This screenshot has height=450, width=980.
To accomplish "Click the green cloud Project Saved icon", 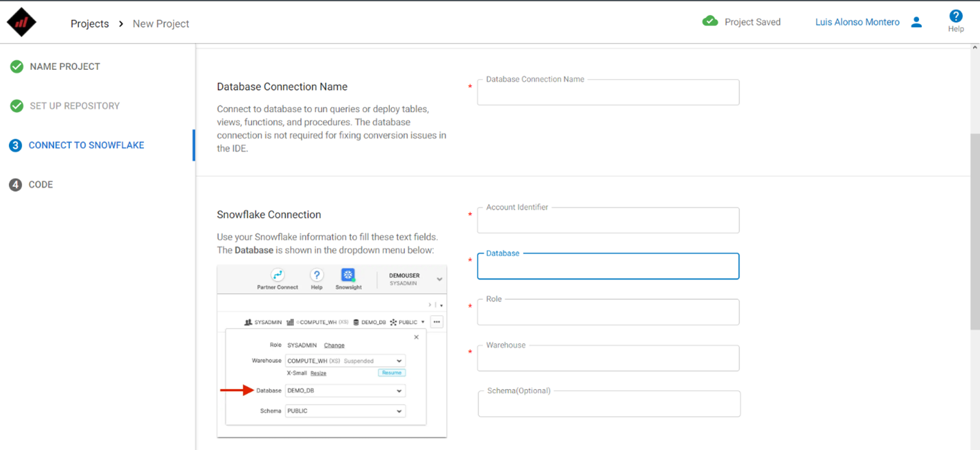I will click(x=710, y=21).
